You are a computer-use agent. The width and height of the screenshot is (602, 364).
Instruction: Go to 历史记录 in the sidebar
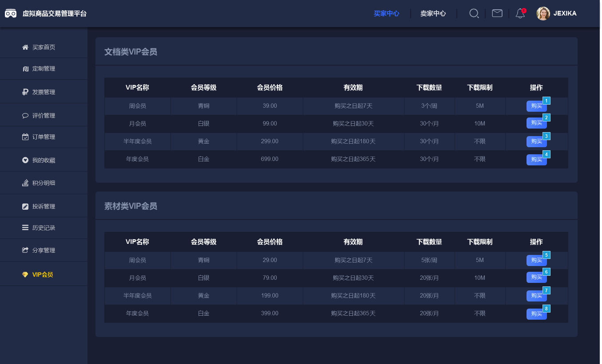(44, 227)
